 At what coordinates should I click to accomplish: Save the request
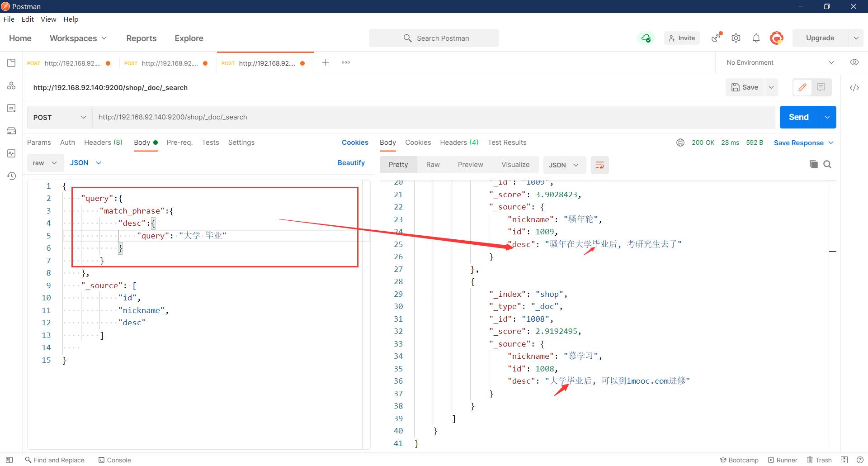[745, 87]
